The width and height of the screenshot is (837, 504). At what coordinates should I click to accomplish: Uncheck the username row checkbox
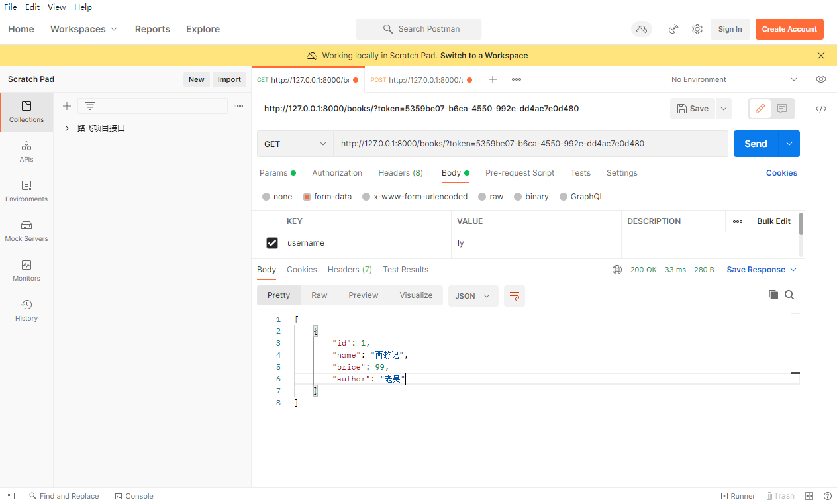point(272,243)
